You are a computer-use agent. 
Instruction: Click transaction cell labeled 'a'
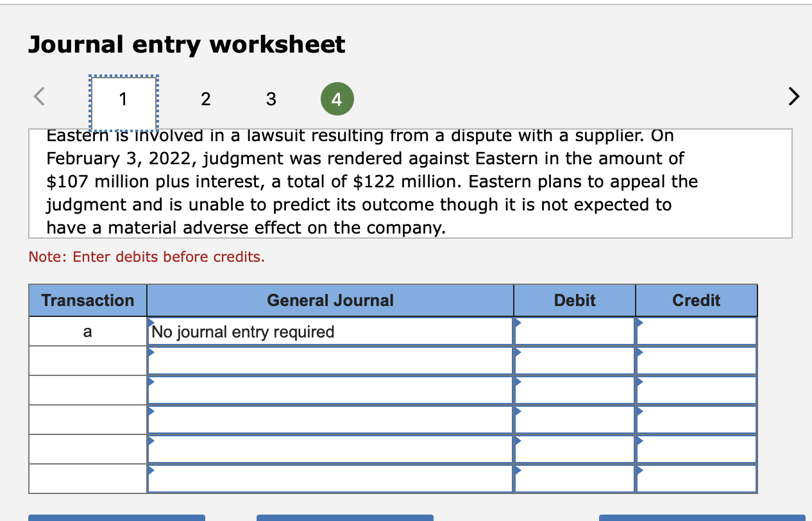pos(88,332)
